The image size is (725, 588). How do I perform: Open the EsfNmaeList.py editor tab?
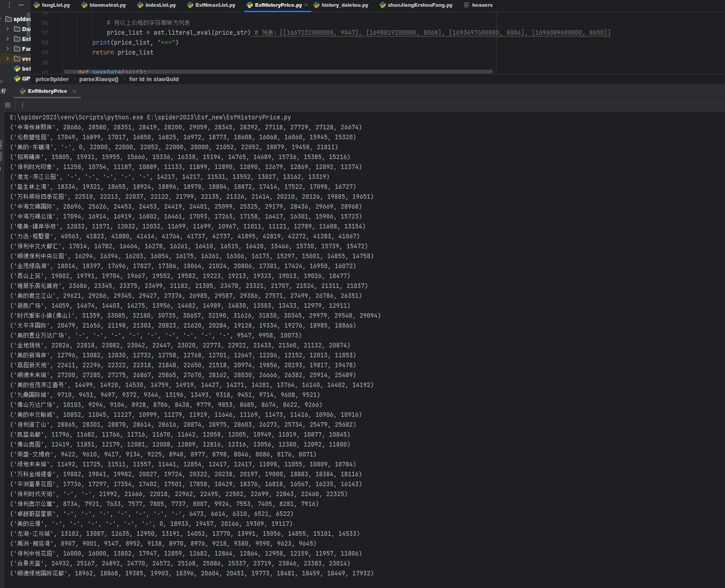point(211,5)
